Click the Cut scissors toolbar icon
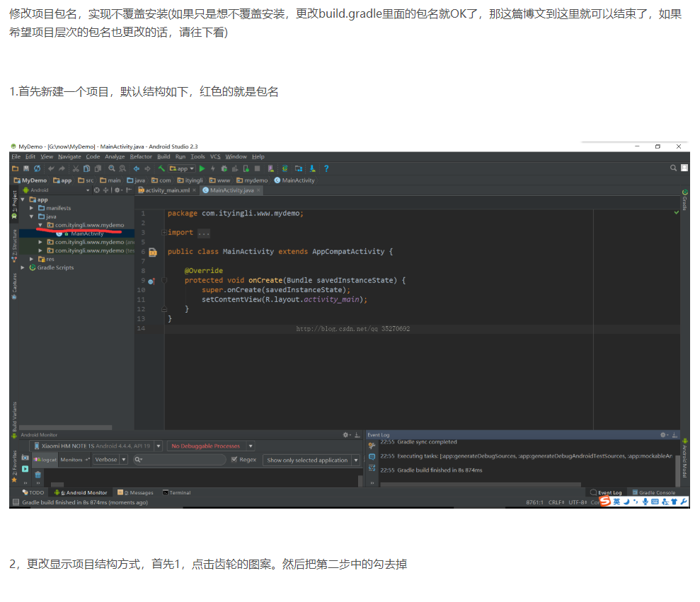Viewport: 700px width, 602px height. click(76, 168)
